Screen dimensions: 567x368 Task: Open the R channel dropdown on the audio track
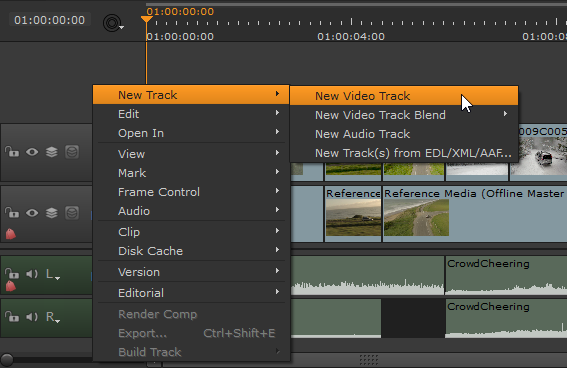coord(53,317)
